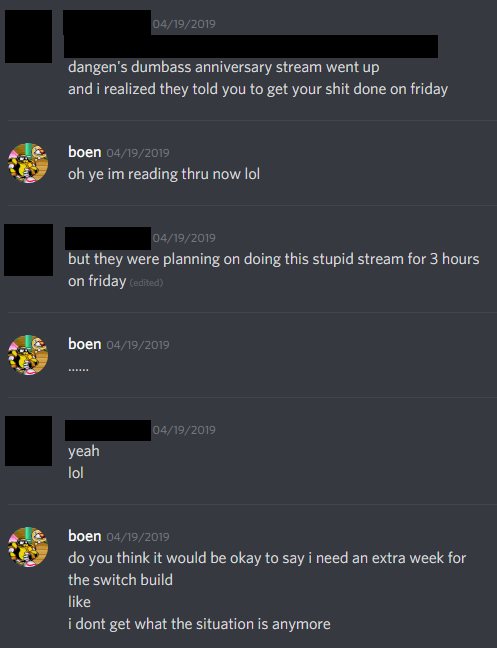Click the line 'and i realized they told you'
Screen dimensions: 497x648
tap(258, 89)
